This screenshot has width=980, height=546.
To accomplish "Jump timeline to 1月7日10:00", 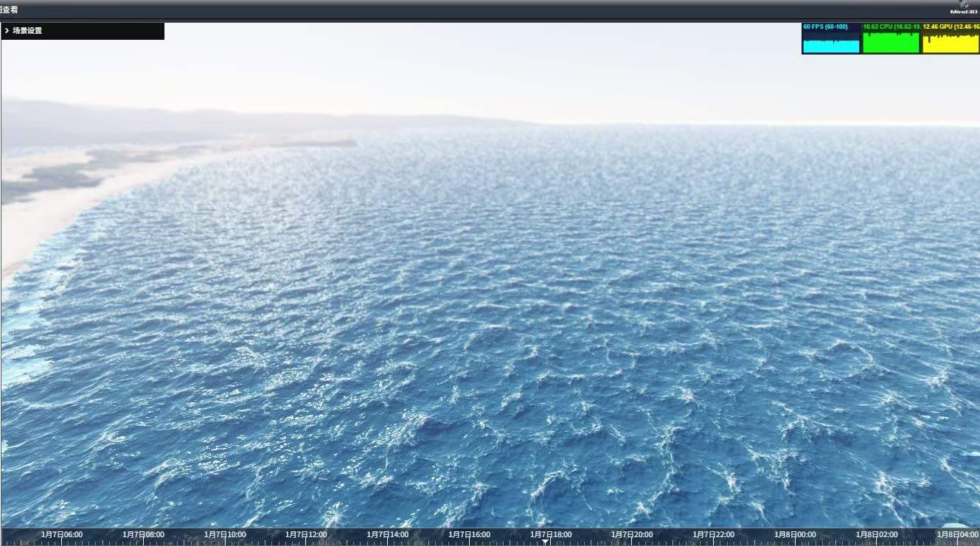I will tap(225, 535).
